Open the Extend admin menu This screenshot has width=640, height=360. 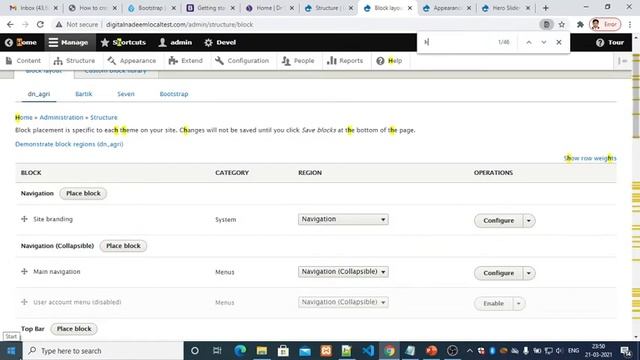click(x=186, y=61)
